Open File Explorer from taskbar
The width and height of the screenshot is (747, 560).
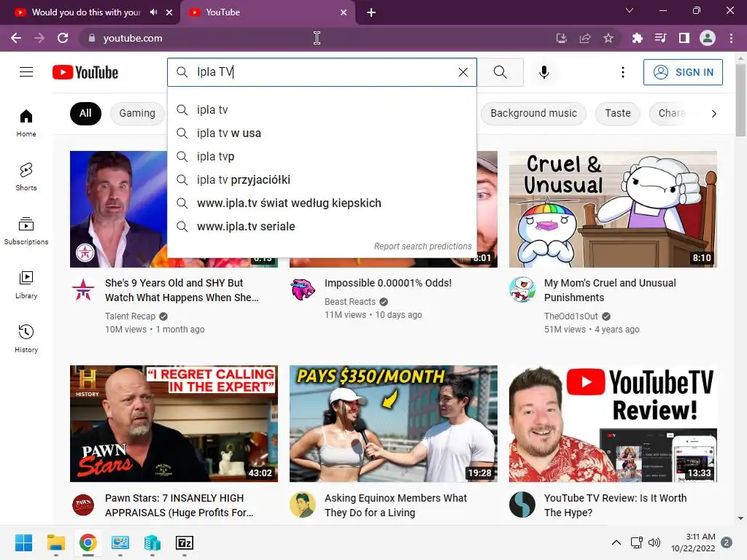[x=55, y=542]
